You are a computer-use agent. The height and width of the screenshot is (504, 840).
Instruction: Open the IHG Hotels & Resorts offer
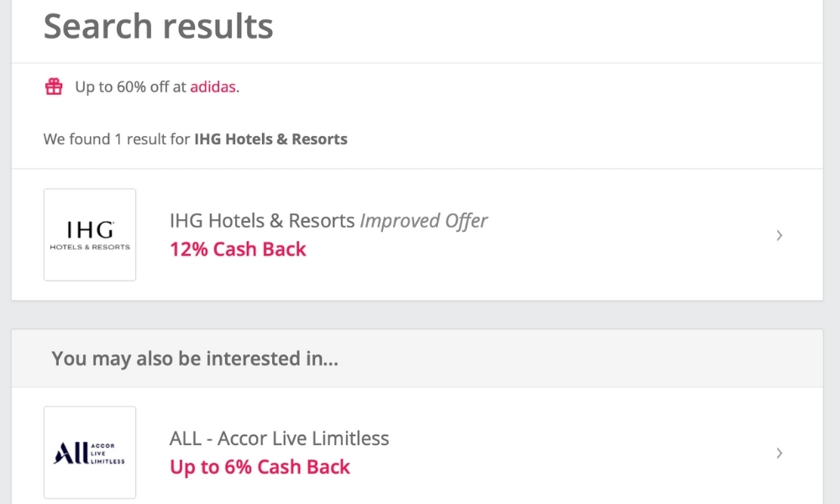pos(261,221)
